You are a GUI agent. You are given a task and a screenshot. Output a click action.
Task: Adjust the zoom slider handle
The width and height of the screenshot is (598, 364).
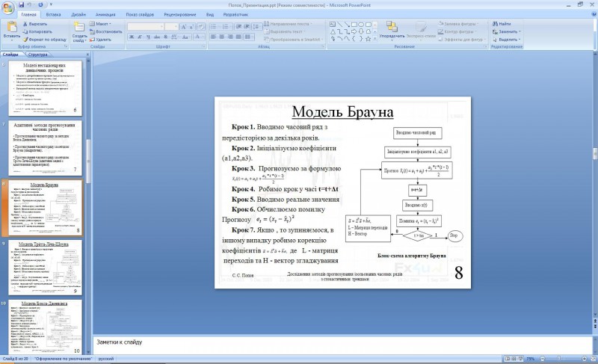(x=559, y=359)
